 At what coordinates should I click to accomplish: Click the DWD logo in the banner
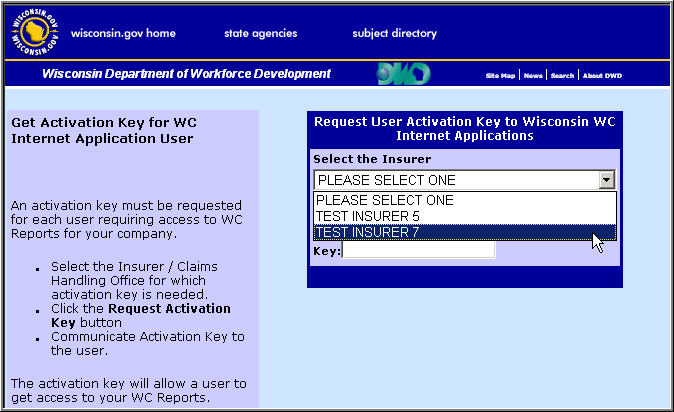click(x=403, y=74)
